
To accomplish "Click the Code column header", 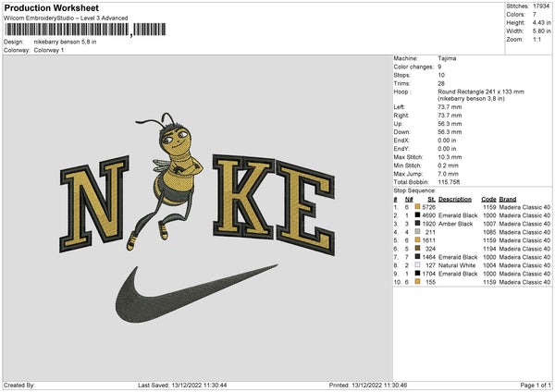I will (x=488, y=199).
